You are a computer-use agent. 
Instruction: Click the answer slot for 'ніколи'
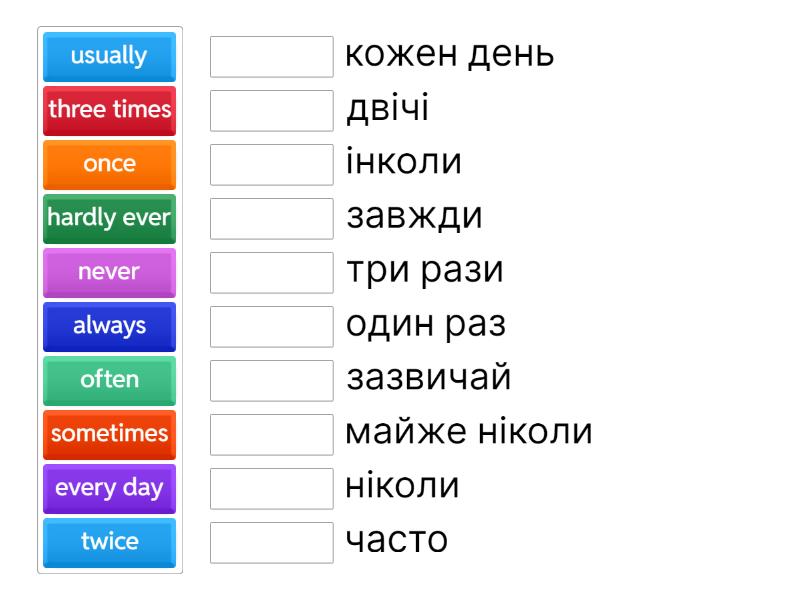point(271,489)
